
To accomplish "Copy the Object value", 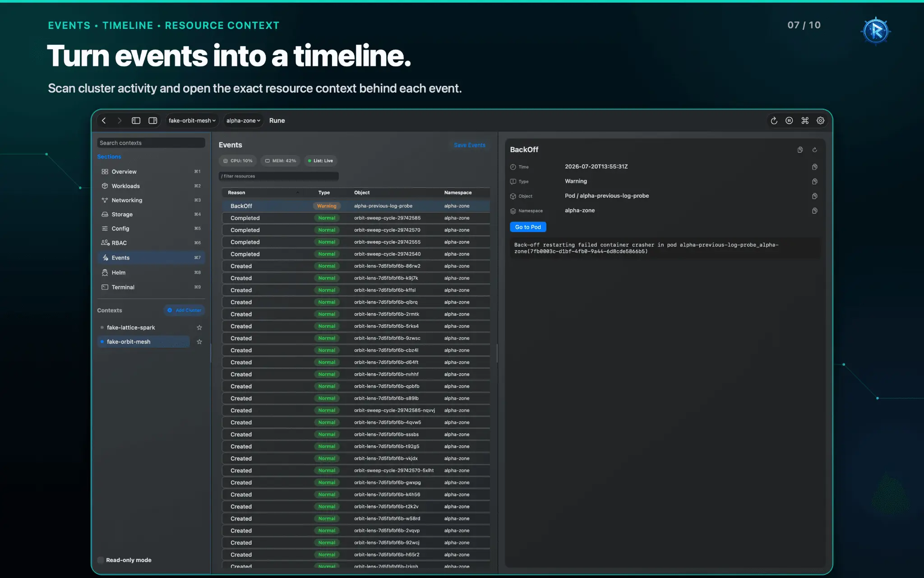I will pos(815,196).
